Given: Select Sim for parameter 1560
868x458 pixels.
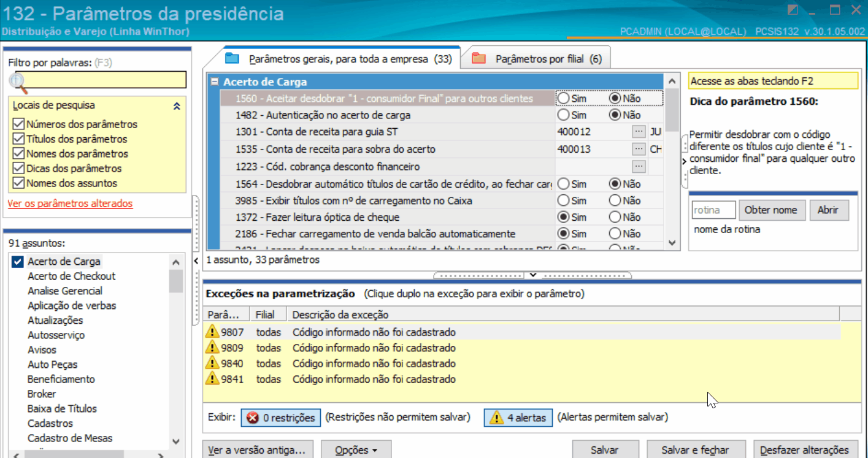Looking at the screenshot, I should [563, 98].
